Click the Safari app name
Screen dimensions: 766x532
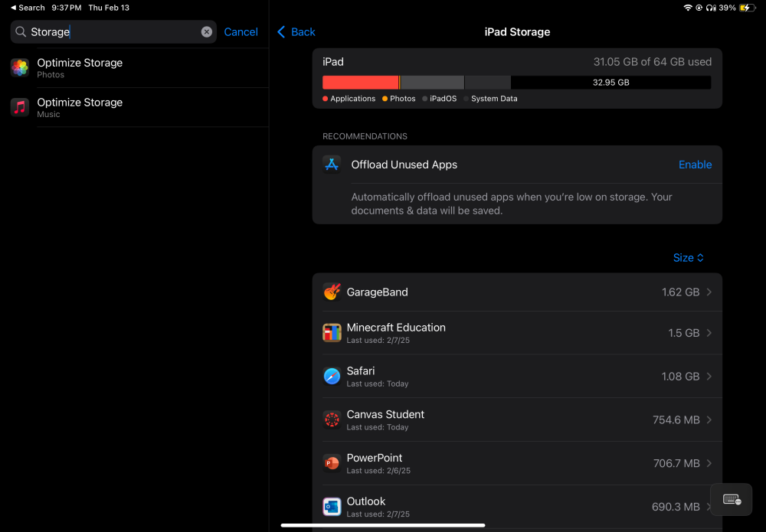[x=361, y=371]
